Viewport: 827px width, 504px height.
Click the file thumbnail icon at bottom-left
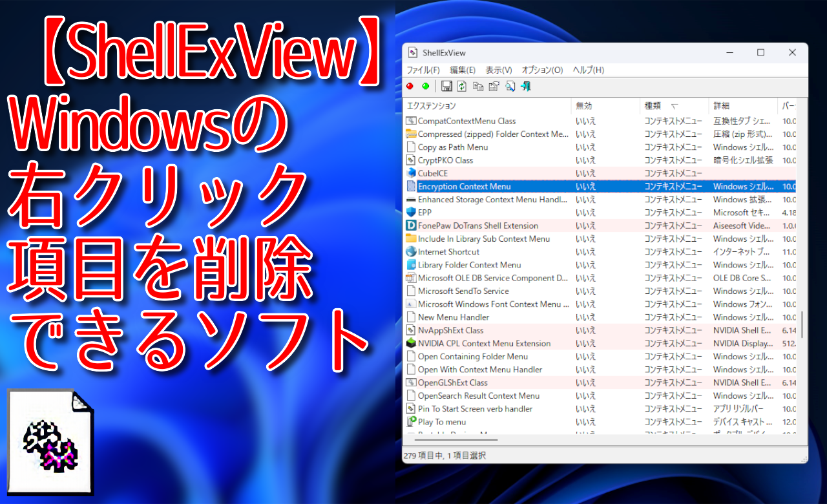50,441
